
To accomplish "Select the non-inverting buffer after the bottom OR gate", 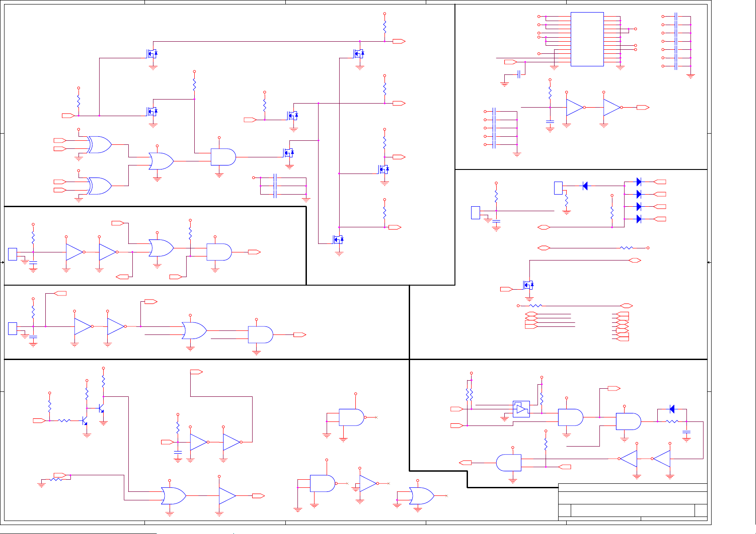I will click(227, 496).
